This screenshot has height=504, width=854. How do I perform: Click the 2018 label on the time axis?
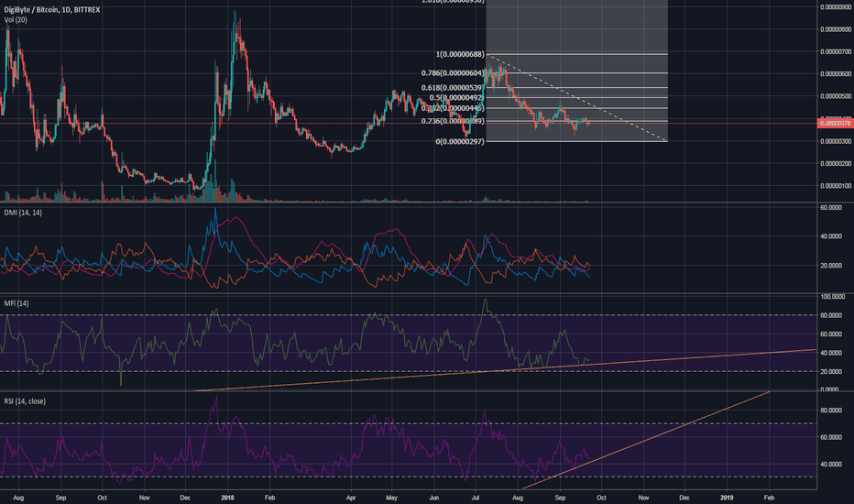(227, 498)
